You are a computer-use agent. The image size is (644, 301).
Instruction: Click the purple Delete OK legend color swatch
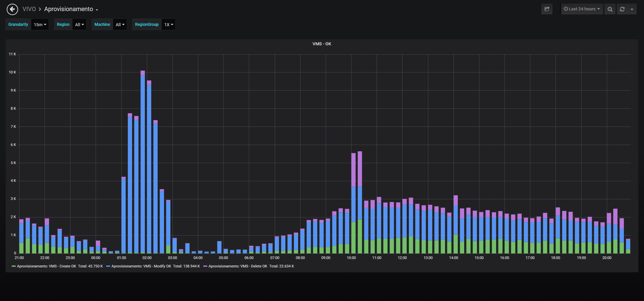coord(205,266)
